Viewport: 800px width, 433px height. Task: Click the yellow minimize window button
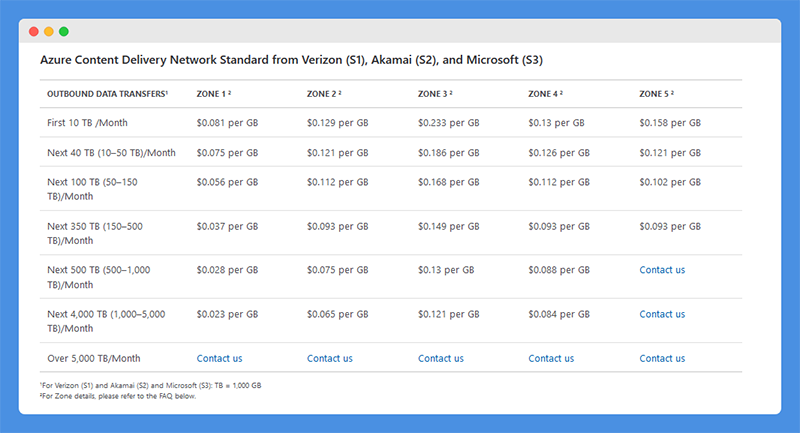(x=49, y=32)
